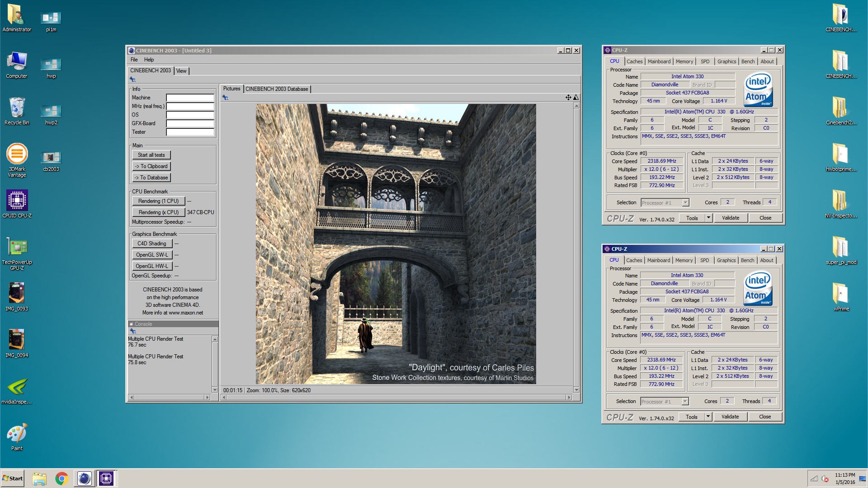The width and height of the screenshot is (868, 488).
Task: Click the console scrollbar down arrow
Action: tap(215, 389)
